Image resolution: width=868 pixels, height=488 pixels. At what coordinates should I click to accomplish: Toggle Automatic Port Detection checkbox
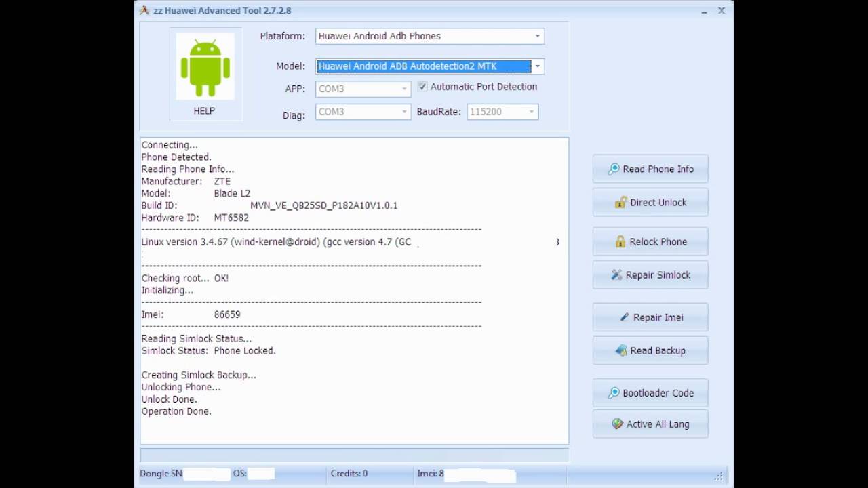tap(422, 87)
